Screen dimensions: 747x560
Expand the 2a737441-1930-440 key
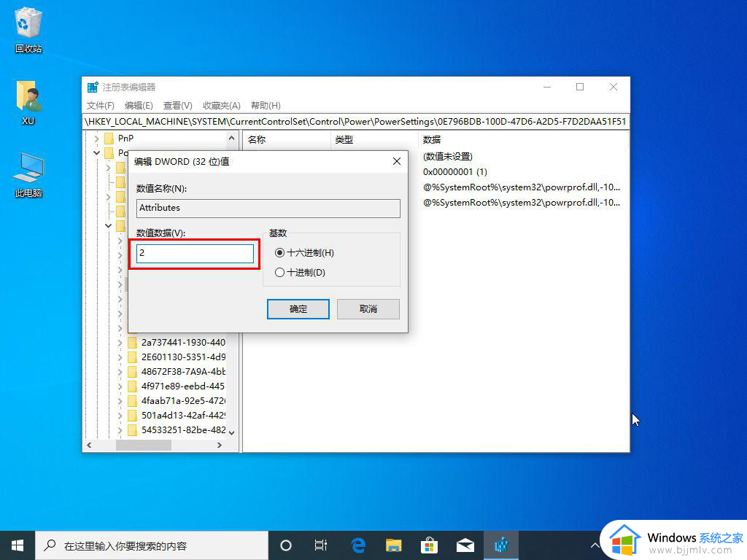click(x=120, y=343)
